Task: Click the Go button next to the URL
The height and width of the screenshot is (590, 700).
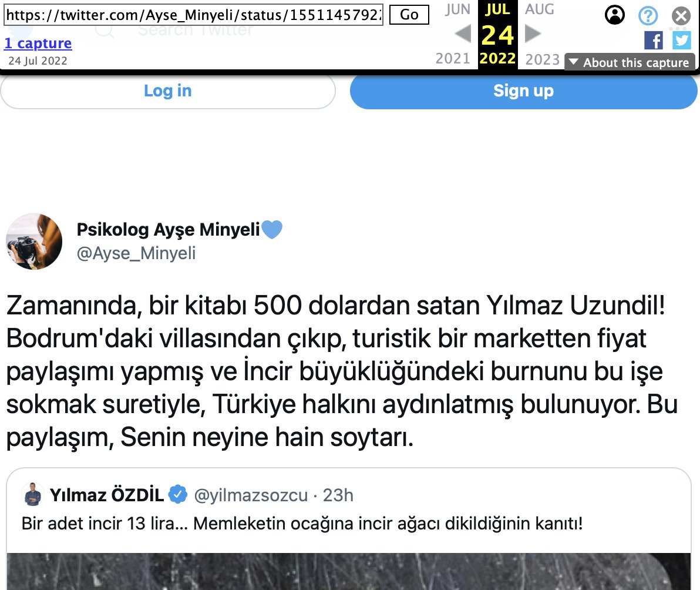Action: coord(409,15)
